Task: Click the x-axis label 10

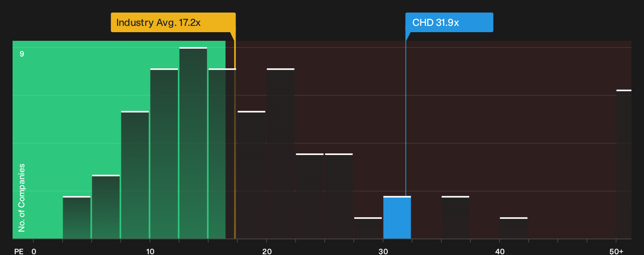Action: tap(150, 251)
